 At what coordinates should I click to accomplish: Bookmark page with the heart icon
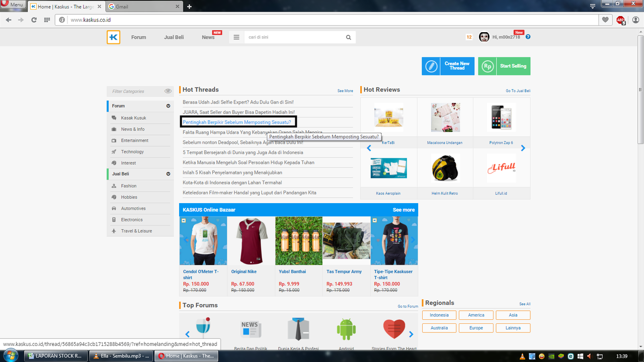(606, 20)
